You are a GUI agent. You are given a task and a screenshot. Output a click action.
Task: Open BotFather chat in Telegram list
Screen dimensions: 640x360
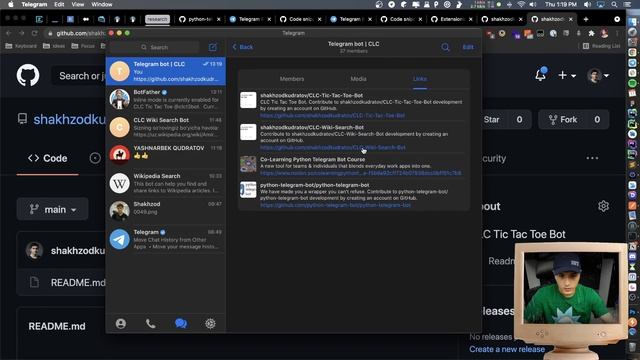click(166, 99)
